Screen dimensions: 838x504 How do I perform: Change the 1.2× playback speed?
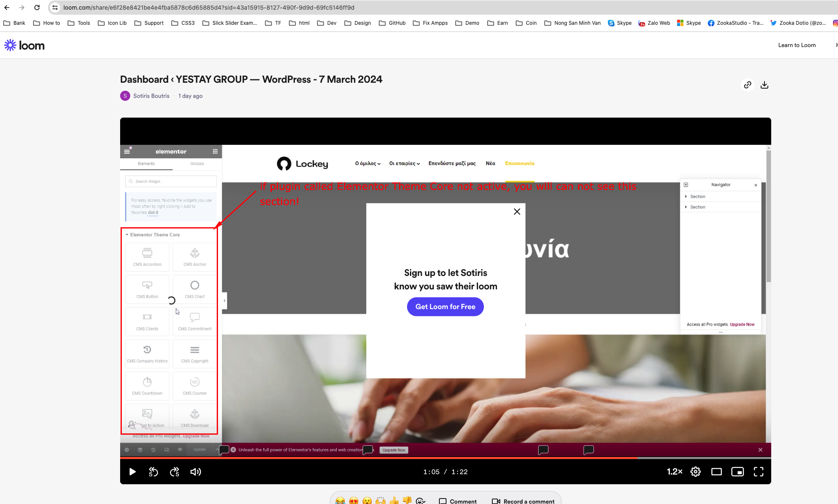(675, 472)
